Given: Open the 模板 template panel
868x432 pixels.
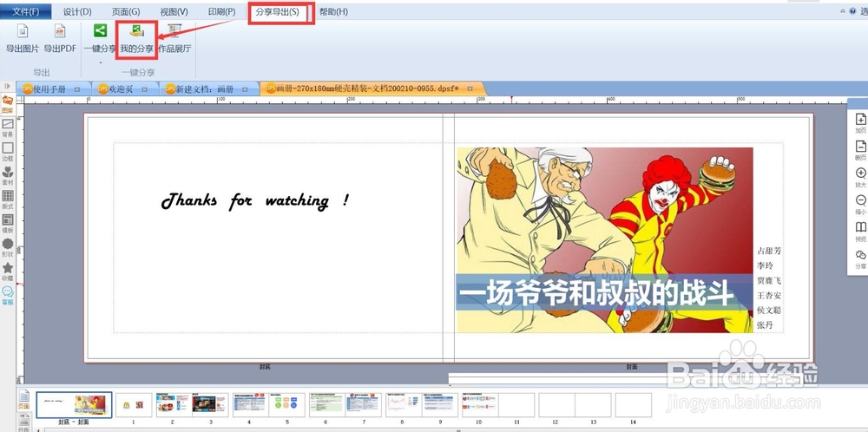Looking at the screenshot, I should point(8,224).
